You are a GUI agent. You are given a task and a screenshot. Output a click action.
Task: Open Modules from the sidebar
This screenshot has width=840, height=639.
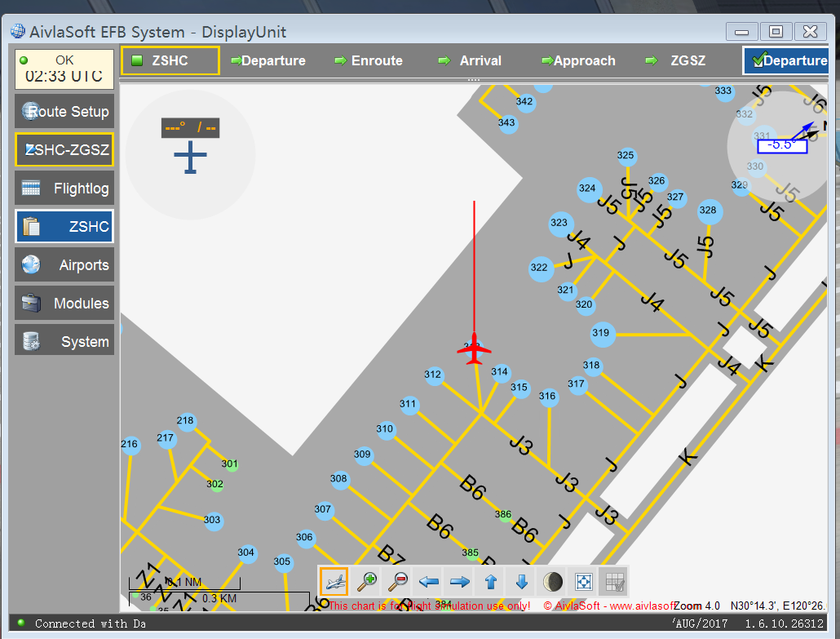64,304
